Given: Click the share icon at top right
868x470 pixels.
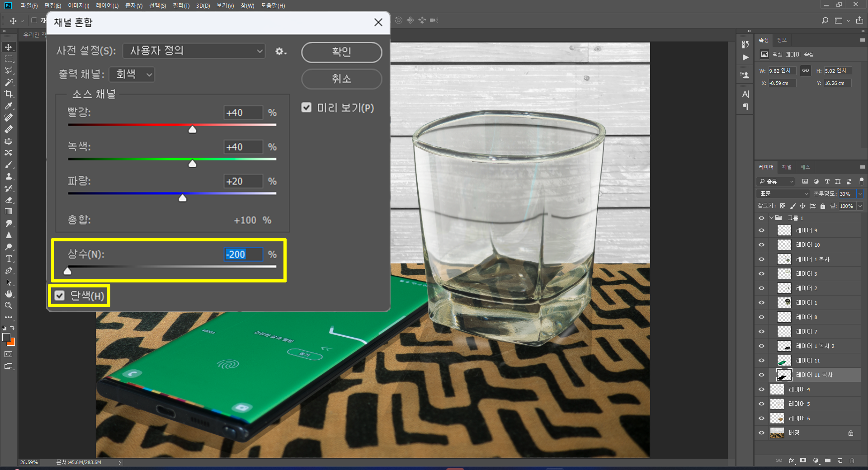Looking at the screenshot, I should coord(859,20).
